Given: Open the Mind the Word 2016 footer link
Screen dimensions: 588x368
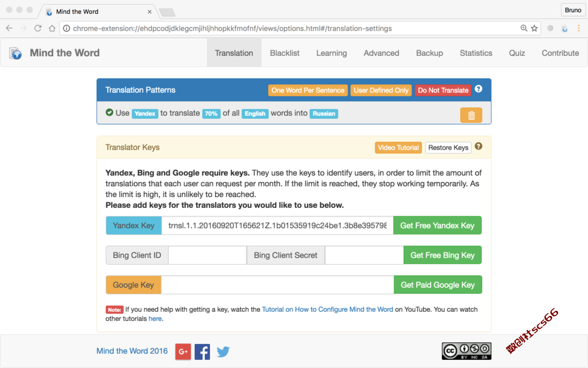Looking at the screenshot, I should click(132, 351).
